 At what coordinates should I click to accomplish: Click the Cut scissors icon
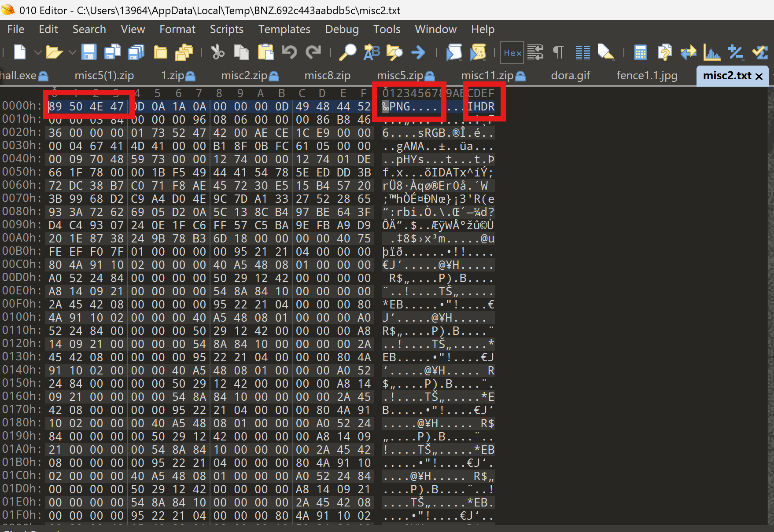pyautogui.click(x=217, y=52)
